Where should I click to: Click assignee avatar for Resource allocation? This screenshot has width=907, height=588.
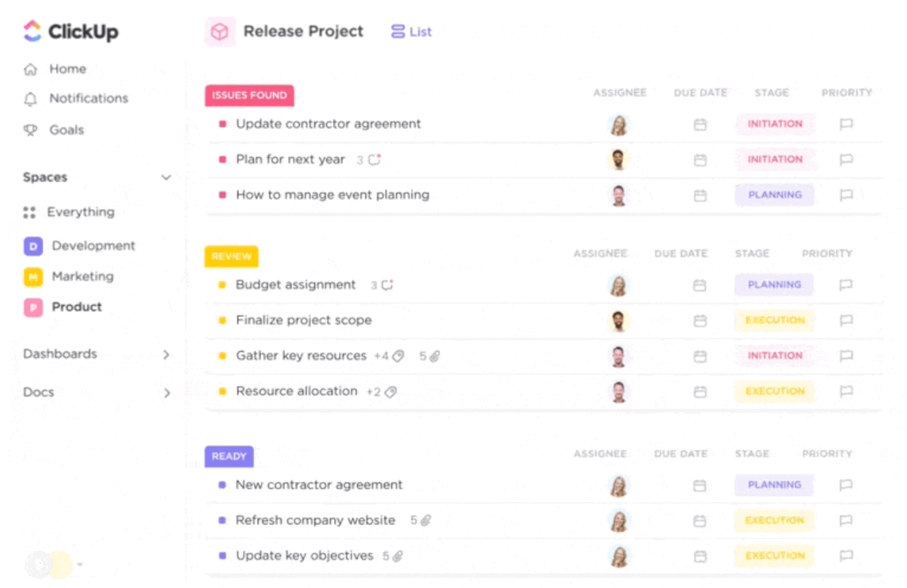(x=618, y=392)
